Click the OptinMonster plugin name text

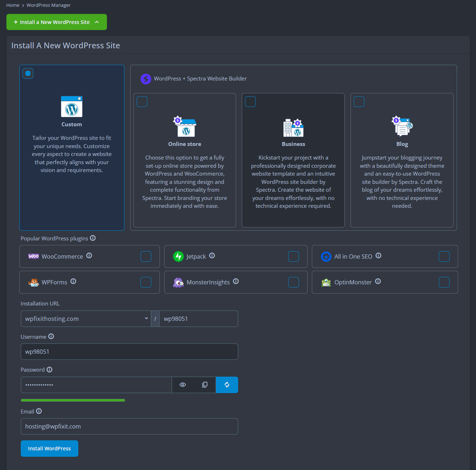tap(353, 282)
